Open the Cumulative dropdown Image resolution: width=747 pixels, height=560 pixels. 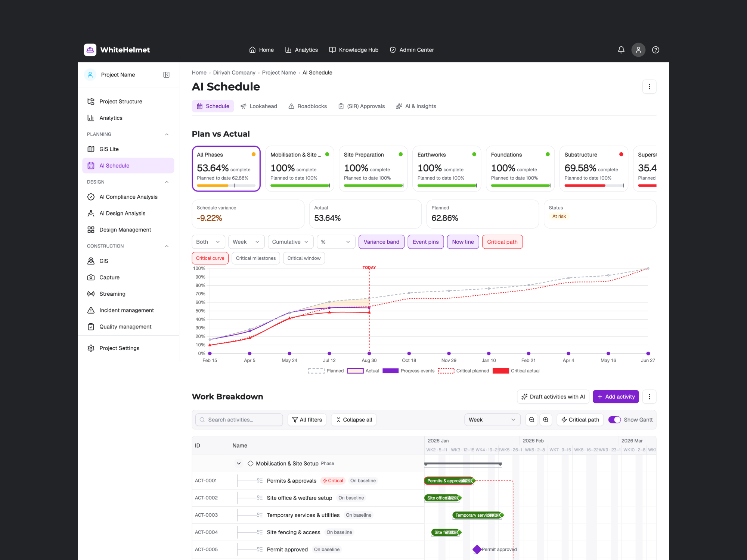pos(291,242)
